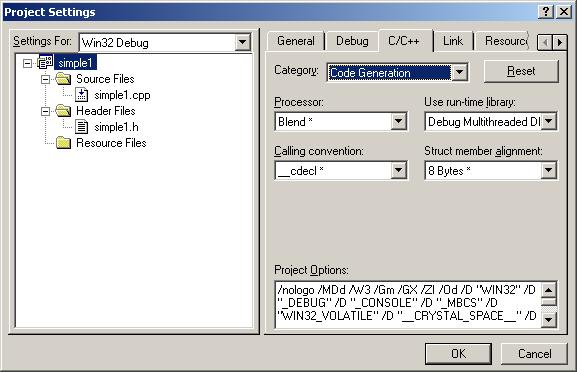Select simple1.h in the tree

tap(116, 127)
